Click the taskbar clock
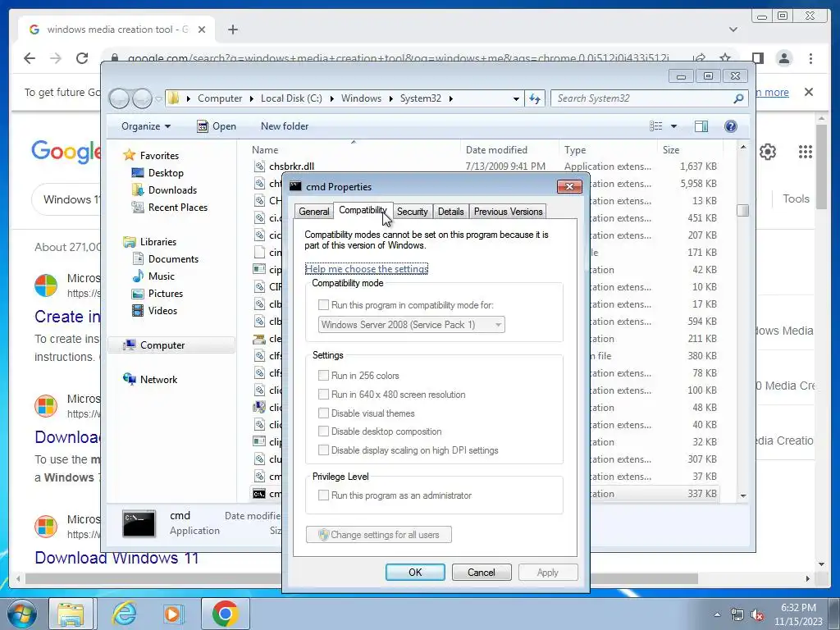840x630 pixels. point(798,614)
